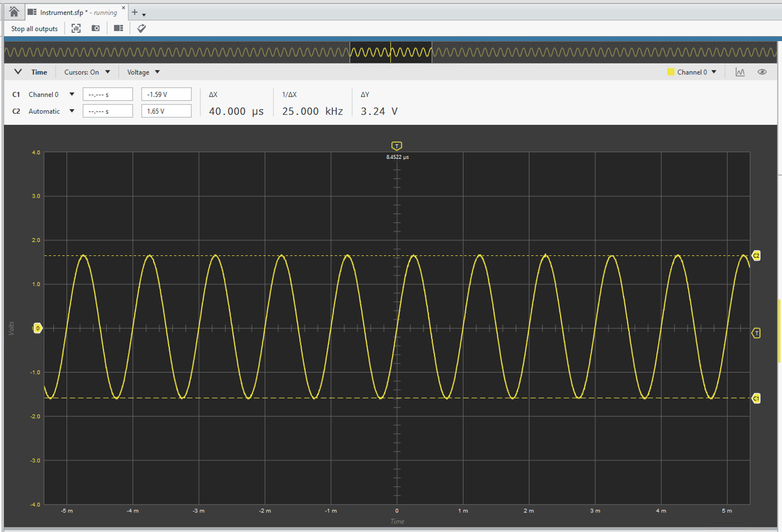Click the waveform measurement icon
782x532 pixels.
(740, 72)
